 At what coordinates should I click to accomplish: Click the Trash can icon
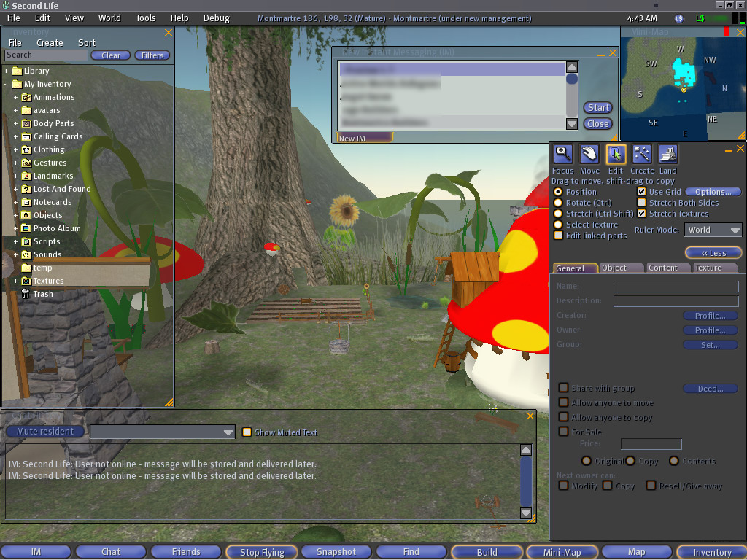(26, 294)
